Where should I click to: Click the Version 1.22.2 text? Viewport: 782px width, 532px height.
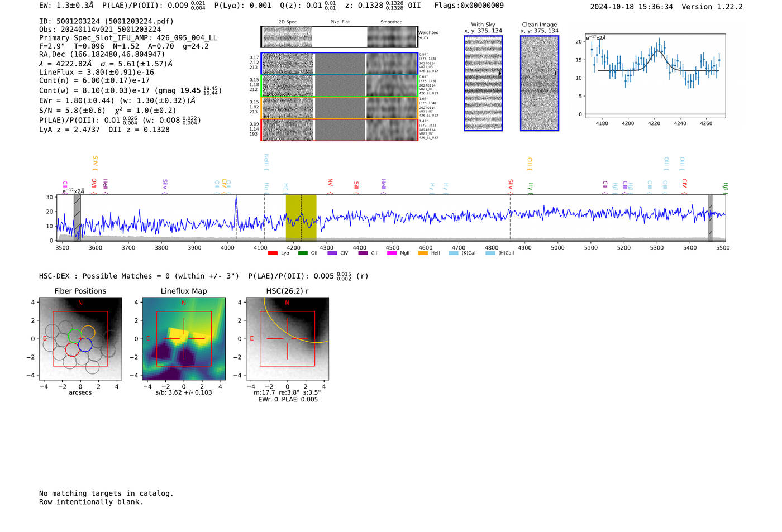coord(712,7)
